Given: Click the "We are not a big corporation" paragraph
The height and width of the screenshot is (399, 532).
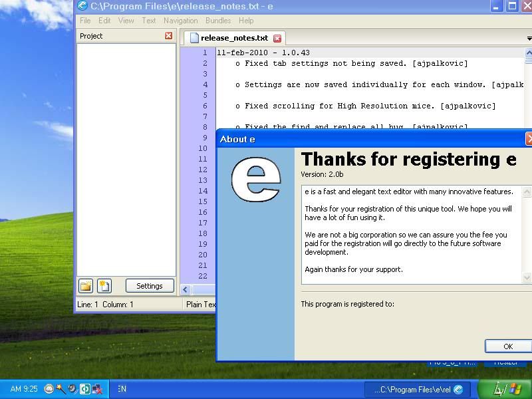Looking at the screenshot, I should click(406, 243).
